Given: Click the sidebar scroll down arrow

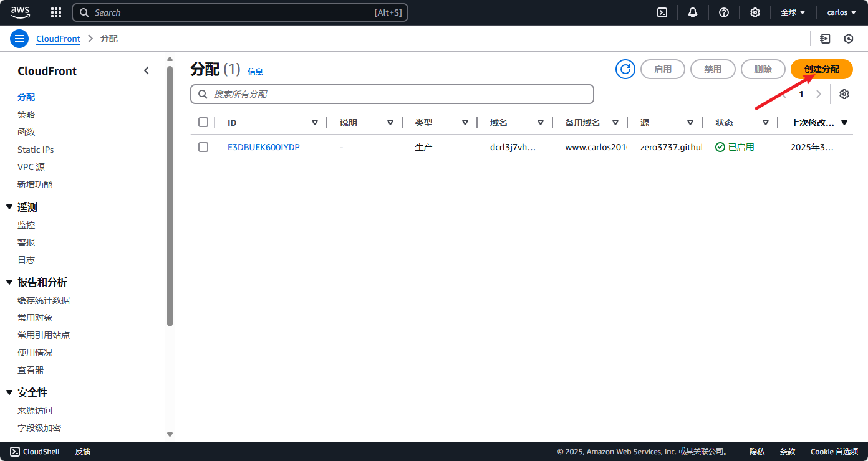Looking at the screenshot, I should [170, 434].
